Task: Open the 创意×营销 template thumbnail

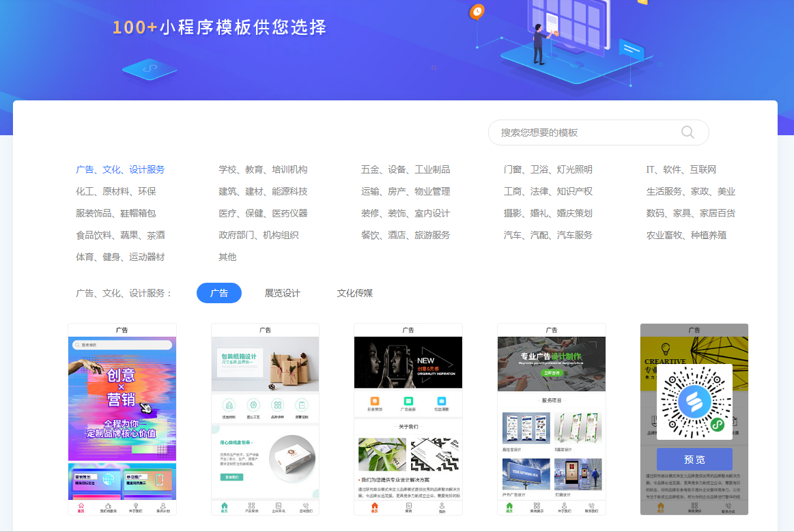Action: 122,419
